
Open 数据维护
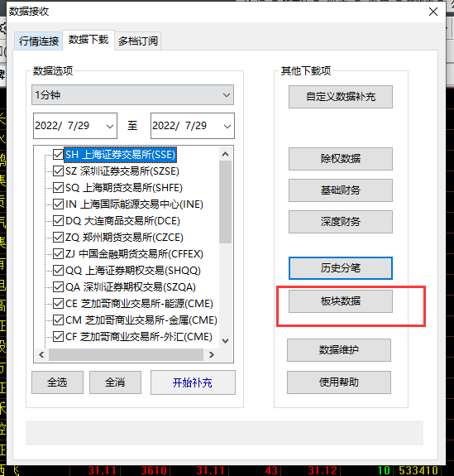click(x=339, y=350)
